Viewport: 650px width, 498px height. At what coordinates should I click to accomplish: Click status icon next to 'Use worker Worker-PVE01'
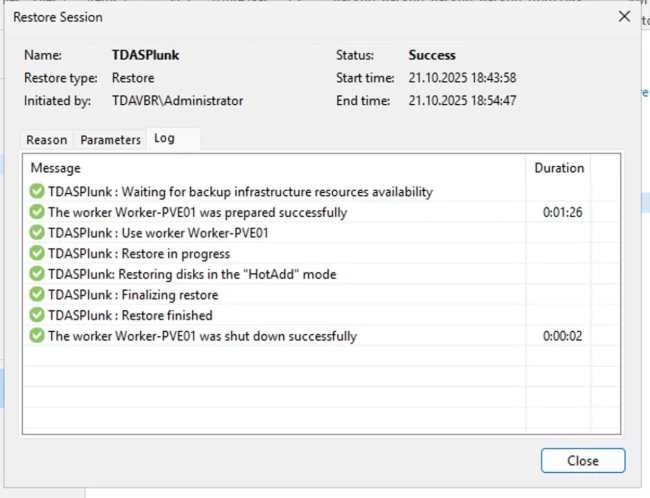[37, 233]
